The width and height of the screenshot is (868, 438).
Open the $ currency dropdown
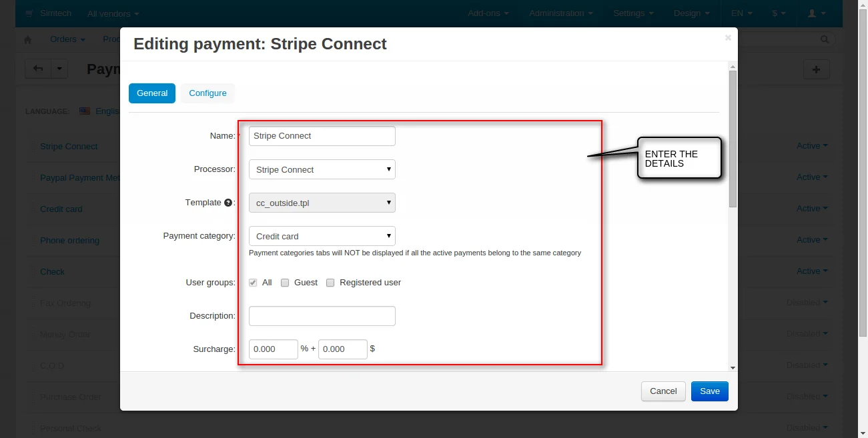point(779,13)
